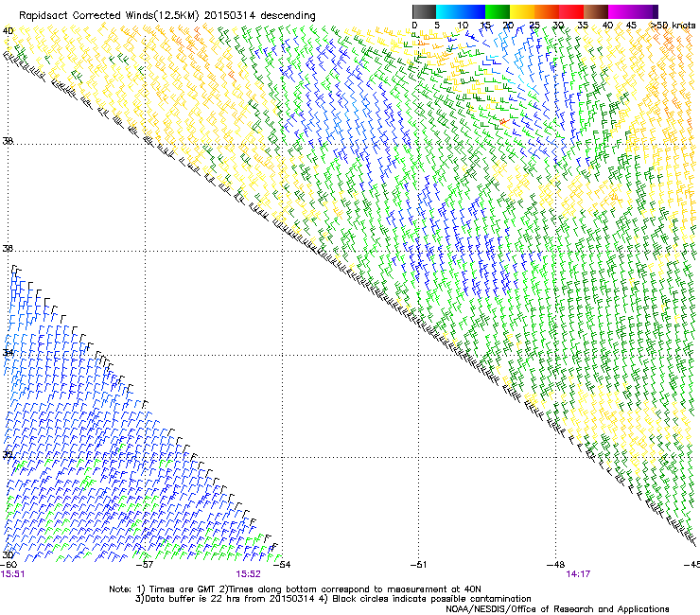
Task: Click the '-48' longitude axis label
Action: [555, 565]
